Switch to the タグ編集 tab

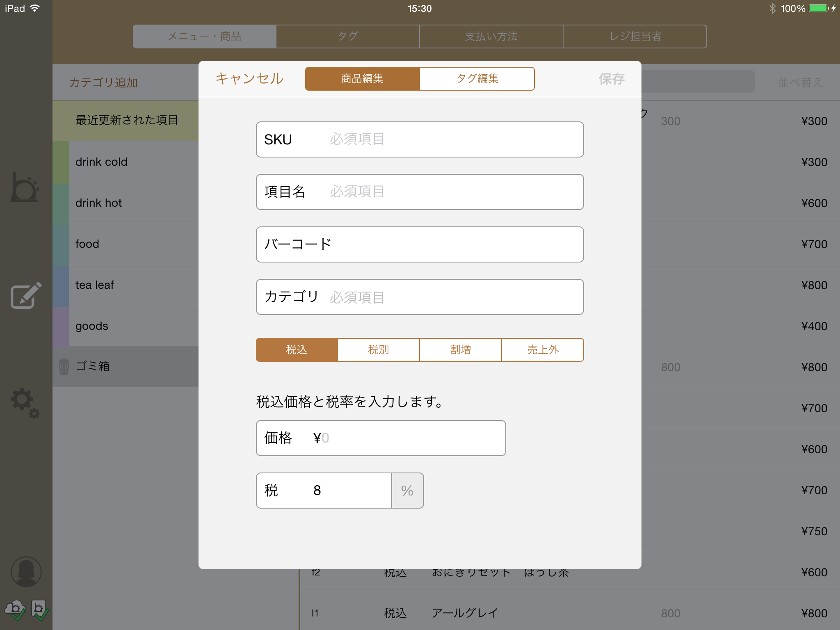pyautogui.click(x=477, y=79)
